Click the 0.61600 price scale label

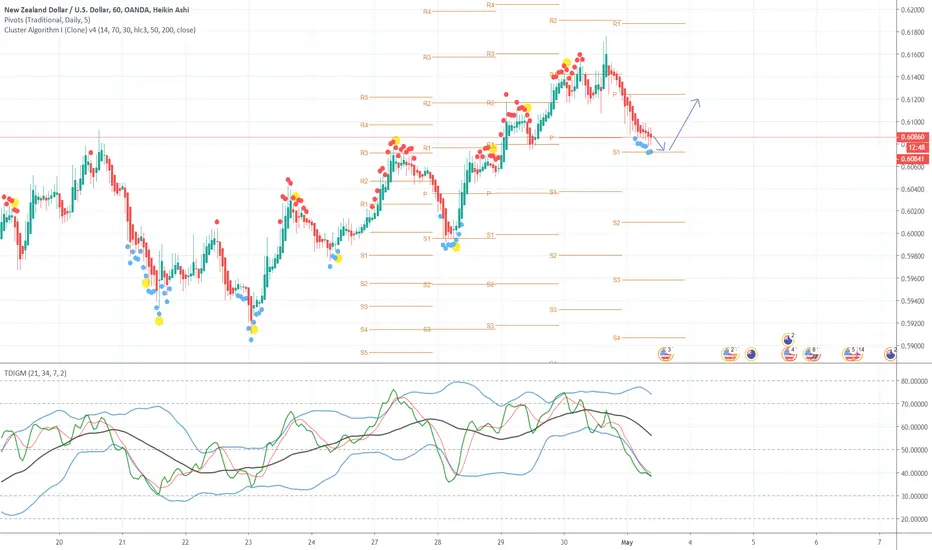click(912, 55)
